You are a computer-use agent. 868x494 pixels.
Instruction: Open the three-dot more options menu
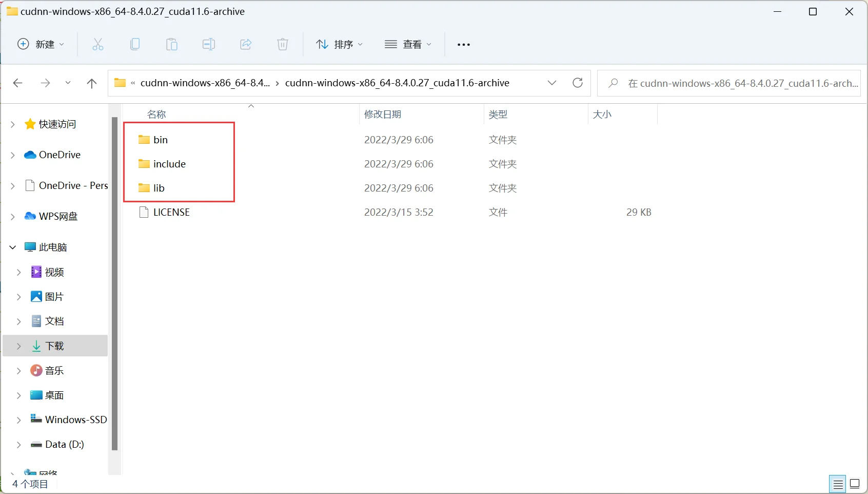point(464,45)
